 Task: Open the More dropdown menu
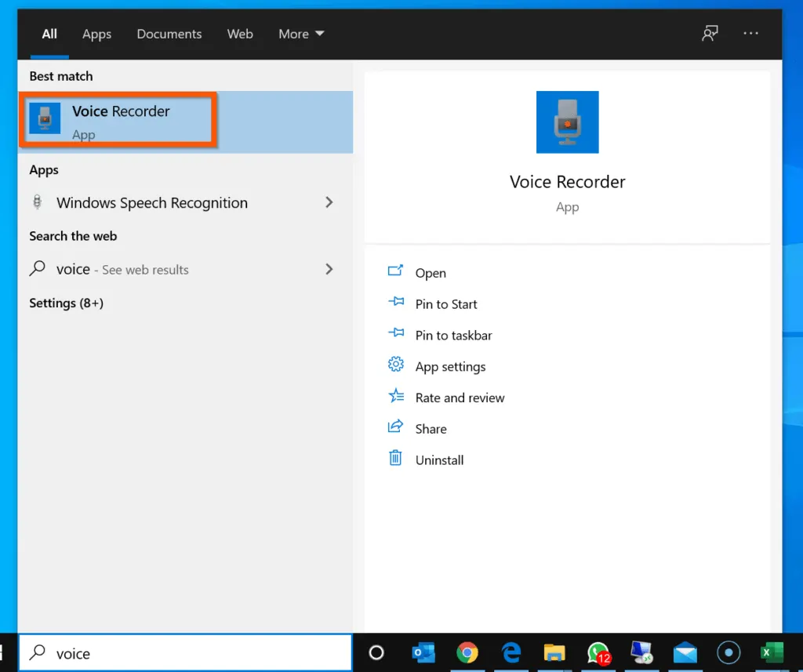300,34
